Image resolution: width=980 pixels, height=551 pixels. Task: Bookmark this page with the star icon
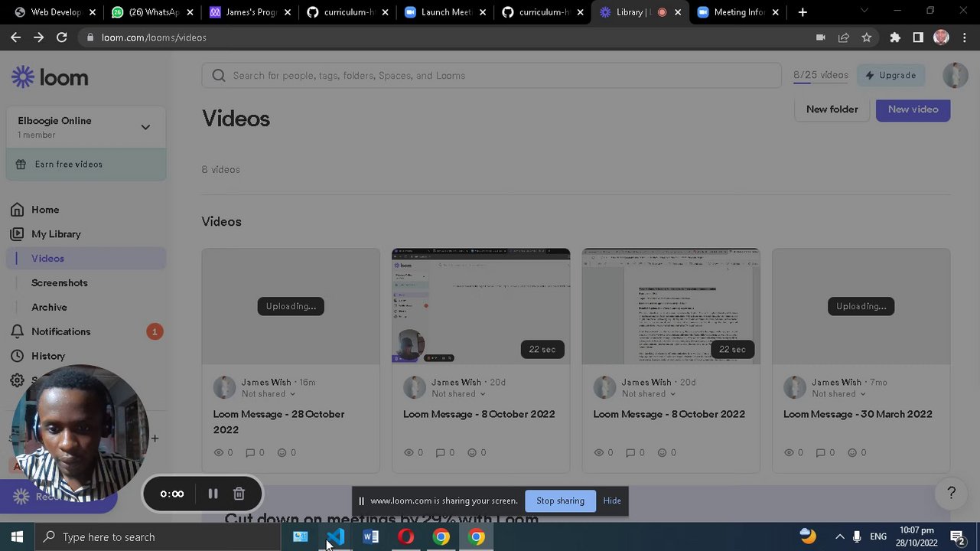click(867, 37)
